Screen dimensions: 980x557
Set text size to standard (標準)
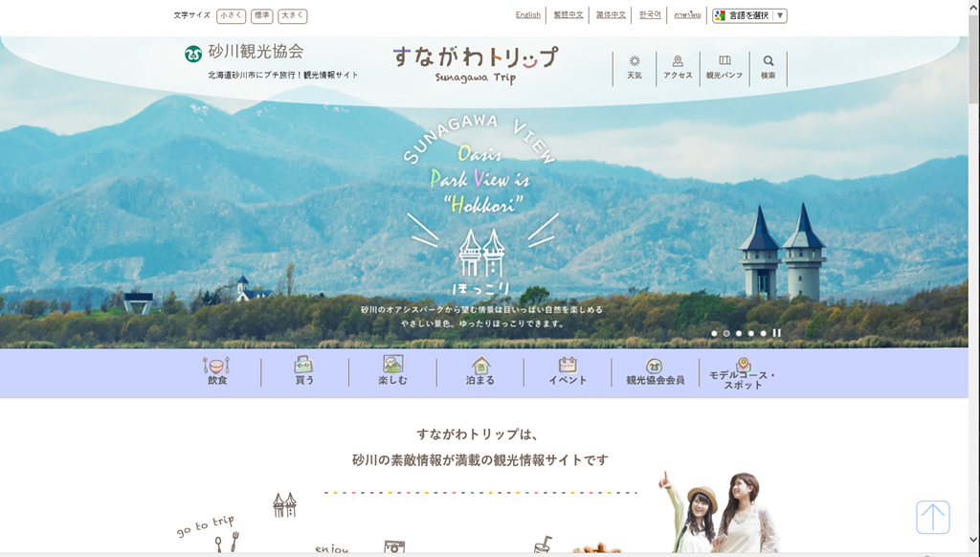[261, 16]
